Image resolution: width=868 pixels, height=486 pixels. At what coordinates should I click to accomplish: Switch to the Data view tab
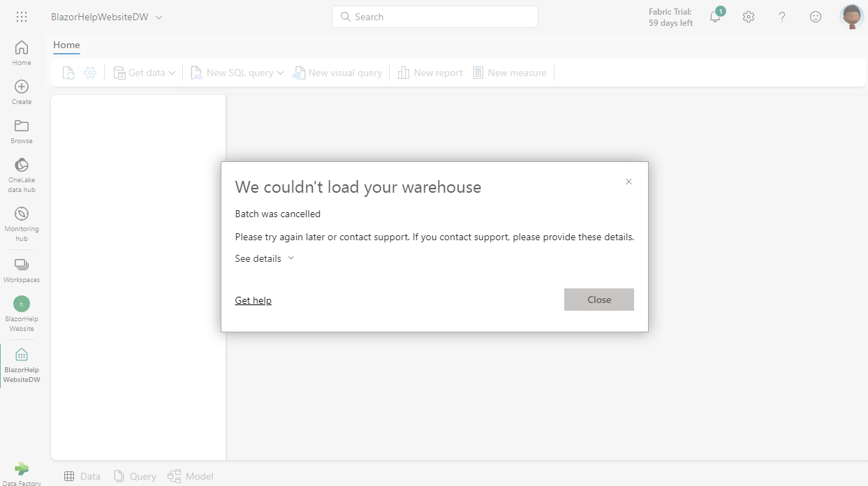pos(82,476)
